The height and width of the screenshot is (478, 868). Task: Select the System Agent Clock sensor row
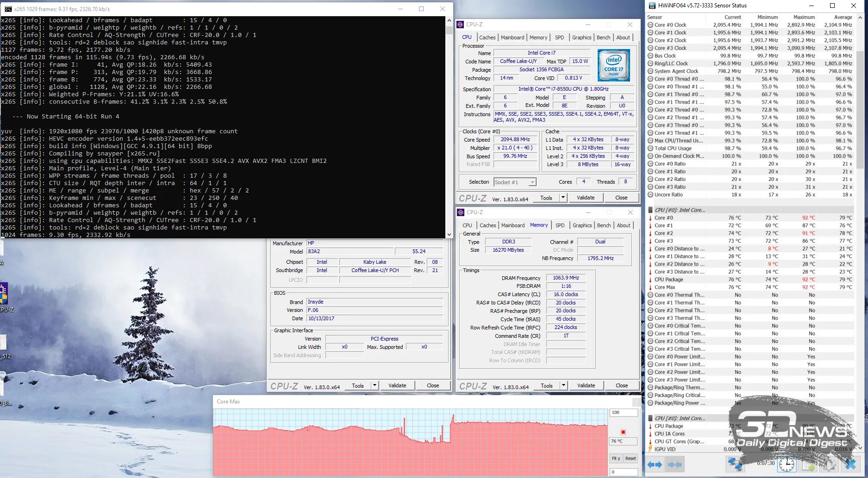point(750,71)
